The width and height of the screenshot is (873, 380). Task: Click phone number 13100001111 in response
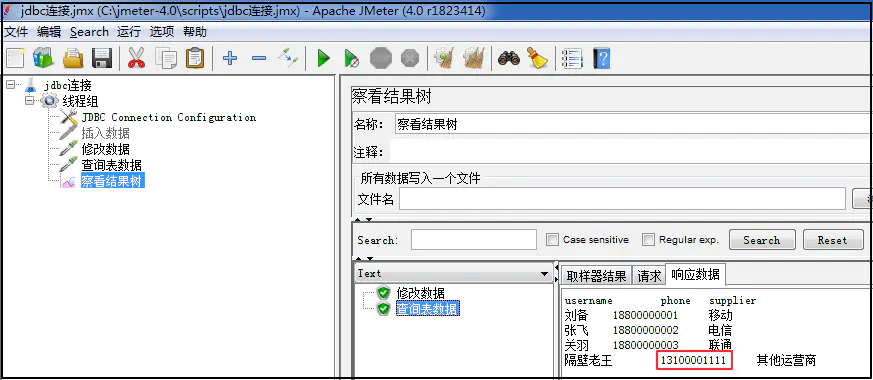click(694, 361)
